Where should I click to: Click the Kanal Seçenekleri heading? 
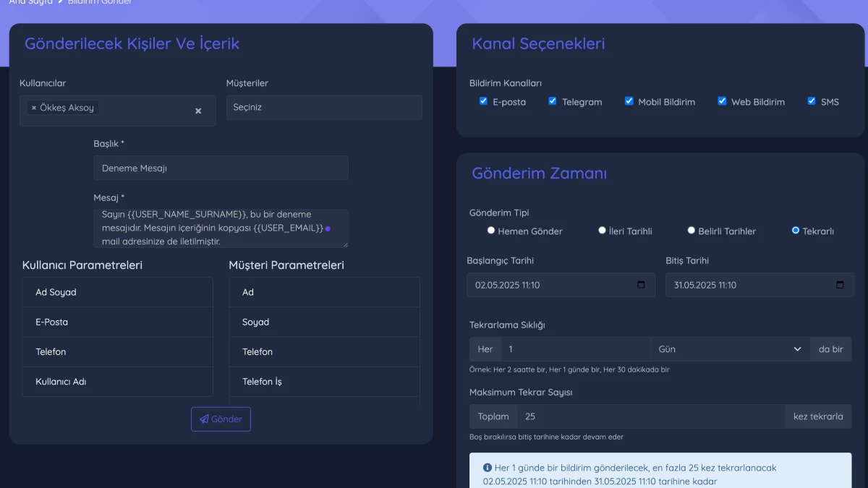click(x=538, y=43)
